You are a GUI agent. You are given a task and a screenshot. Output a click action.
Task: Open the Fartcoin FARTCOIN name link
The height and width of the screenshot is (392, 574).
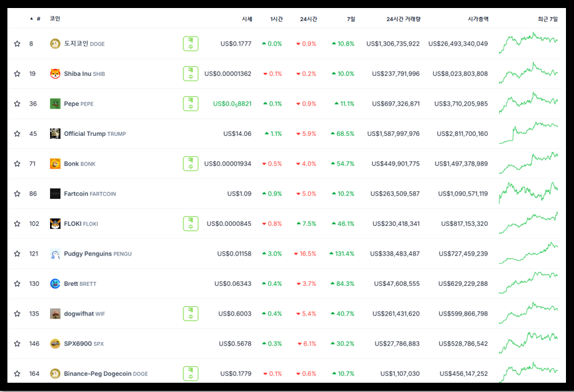pyautogui.click(x=90, y=194)
